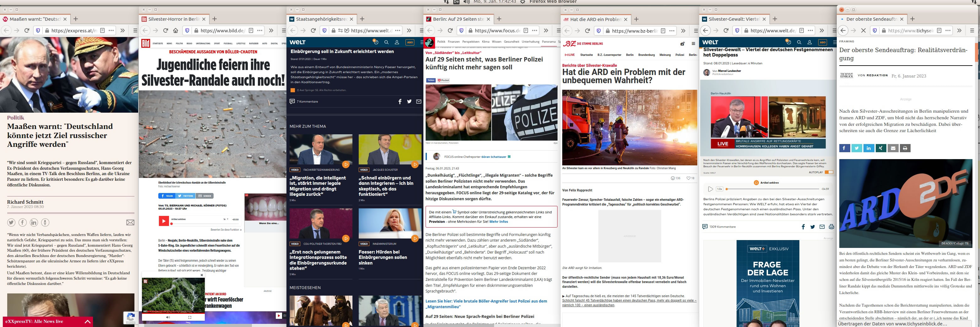Viewport: 980px width, 327px height.
Task: Share Tichys article on Xing
Action: tap(881, 148)
